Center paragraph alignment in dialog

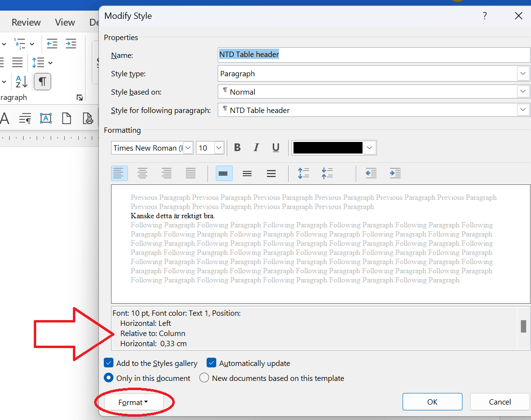[142, 173]
